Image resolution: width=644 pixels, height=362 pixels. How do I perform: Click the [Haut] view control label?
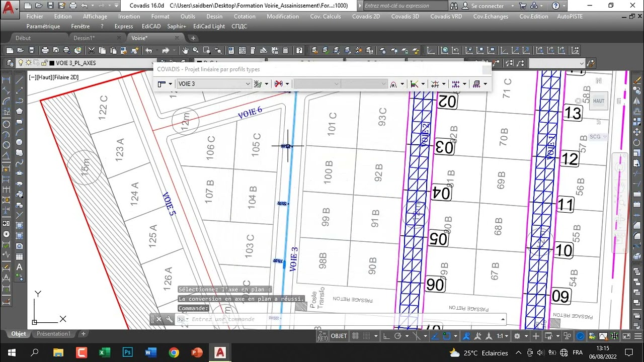(43, 77)
